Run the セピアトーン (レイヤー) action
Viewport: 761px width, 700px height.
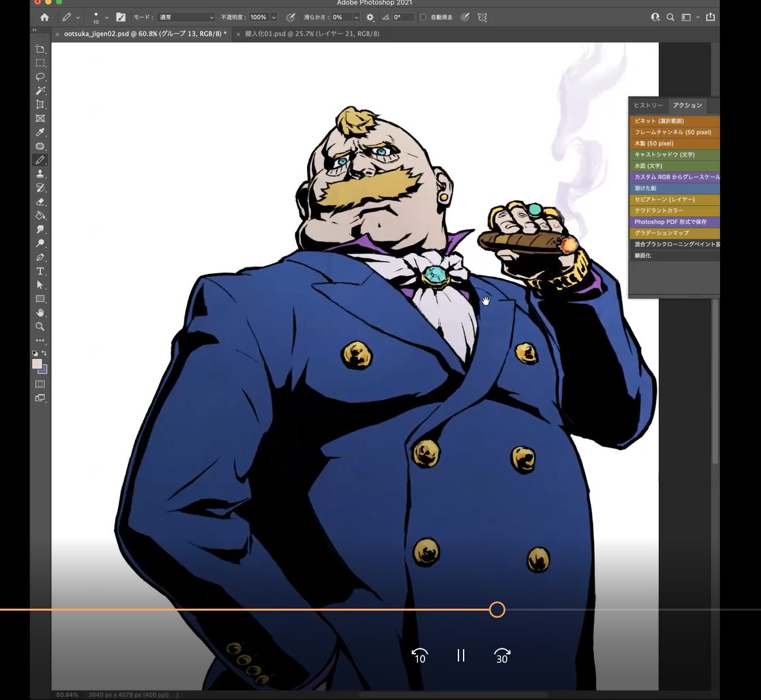pyautogui.click(x=675, y=200)
